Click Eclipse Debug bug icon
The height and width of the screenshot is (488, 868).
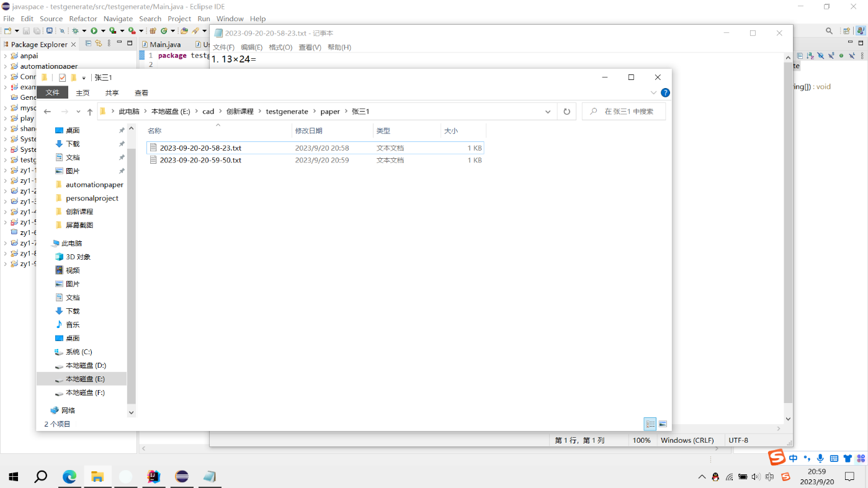75,31
